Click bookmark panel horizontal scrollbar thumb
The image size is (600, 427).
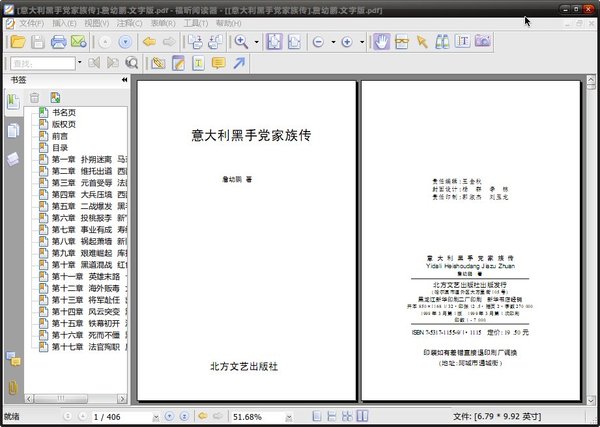pos(60,399)
